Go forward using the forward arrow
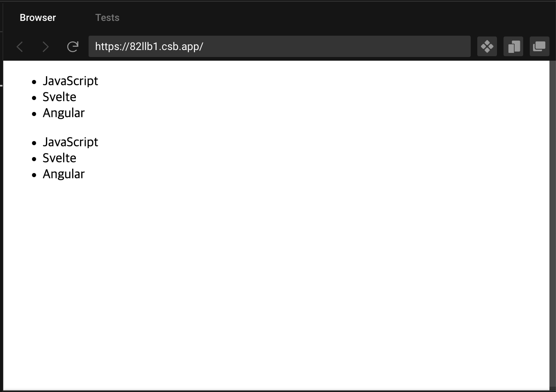Image resolution: width=556 pixels, height=392 pixels. (x=46, y=46)
